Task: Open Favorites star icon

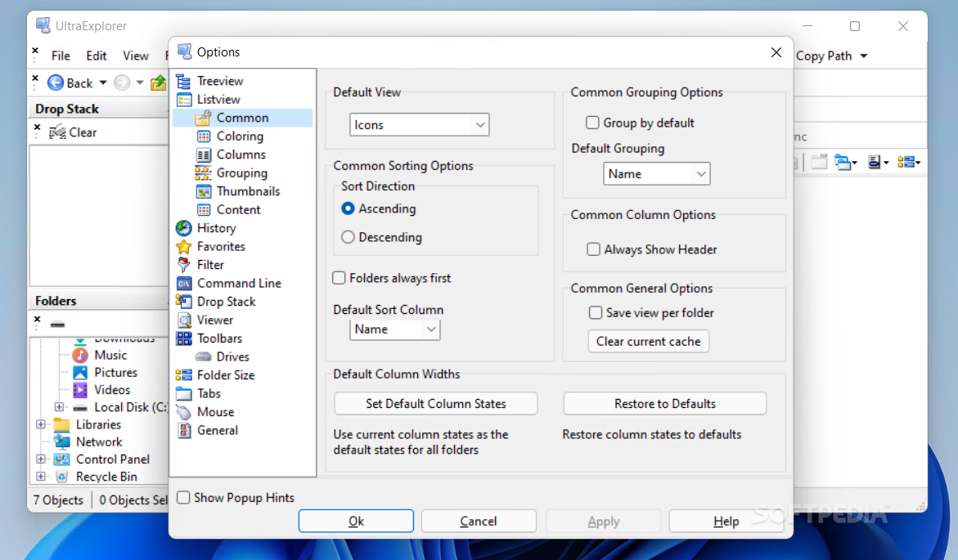Action: [184, 246]
